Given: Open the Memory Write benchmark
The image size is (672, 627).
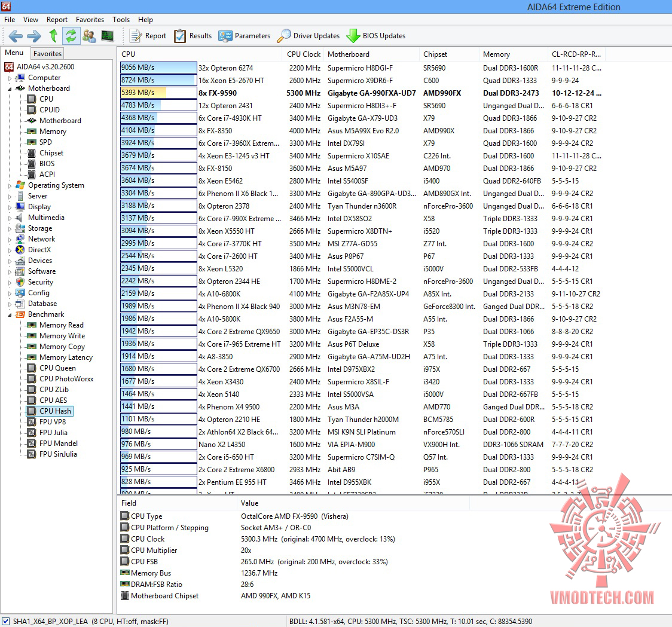Looking at the screenshot, I should (x=62, y=336).
